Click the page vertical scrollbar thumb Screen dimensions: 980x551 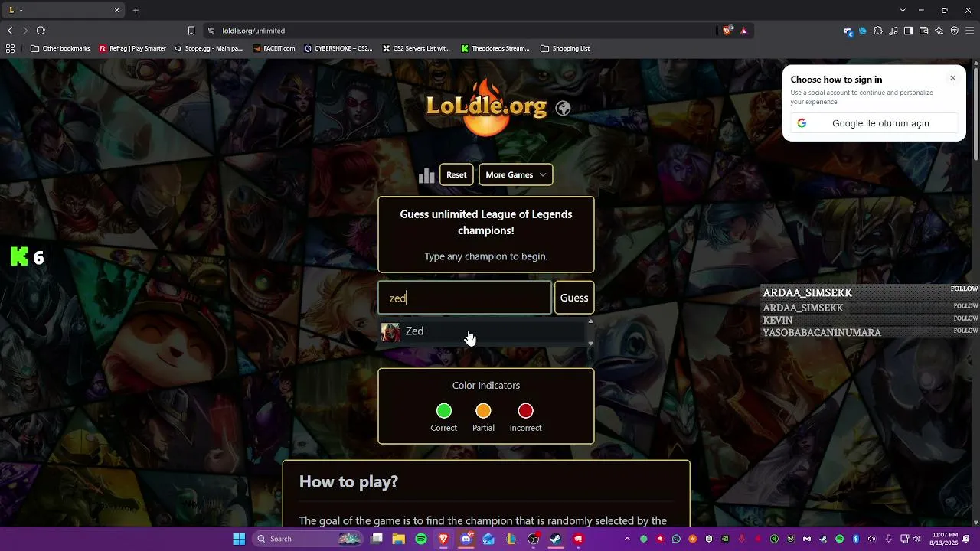coord(976,115)
